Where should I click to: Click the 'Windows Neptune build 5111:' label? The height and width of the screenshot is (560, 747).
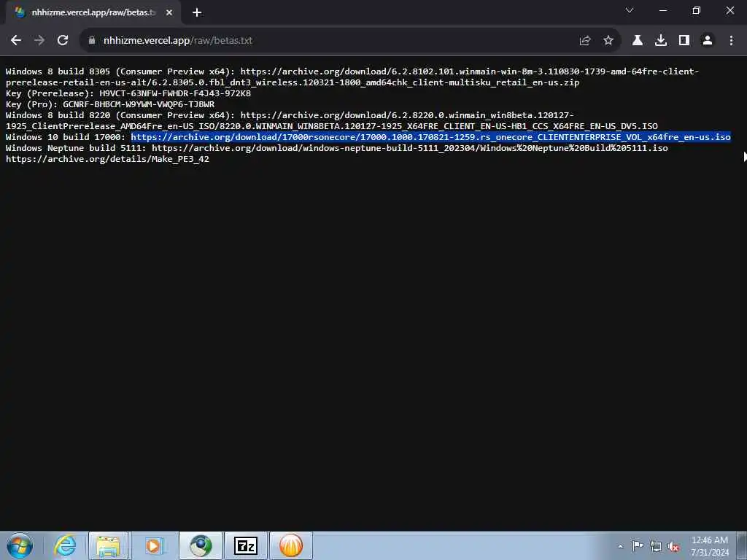[76, 148]
